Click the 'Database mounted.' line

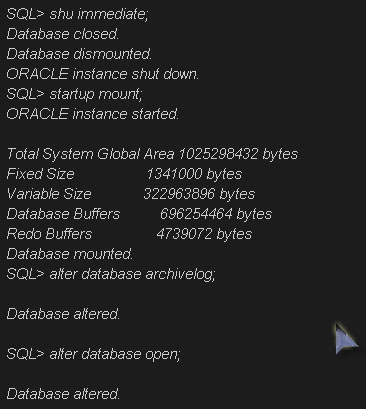click(x=70, y=254)
